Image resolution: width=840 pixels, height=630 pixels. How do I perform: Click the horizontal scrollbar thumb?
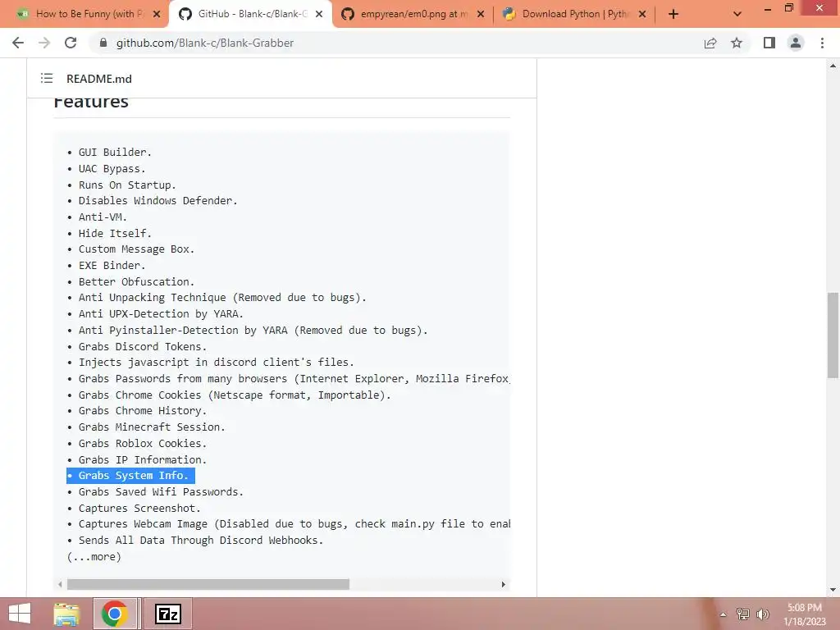point(208,584)
